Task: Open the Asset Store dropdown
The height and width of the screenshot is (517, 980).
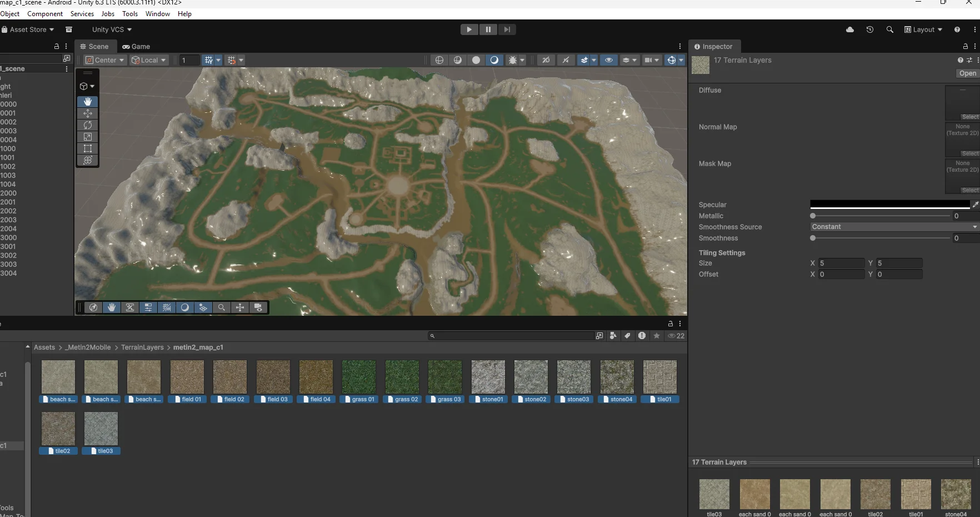Action: [28, 29]
